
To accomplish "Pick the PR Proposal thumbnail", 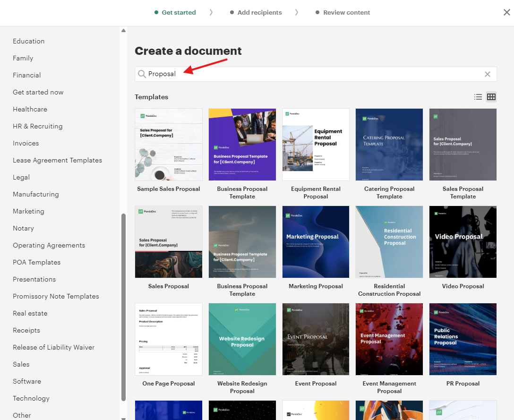I will tap(463, 339).
